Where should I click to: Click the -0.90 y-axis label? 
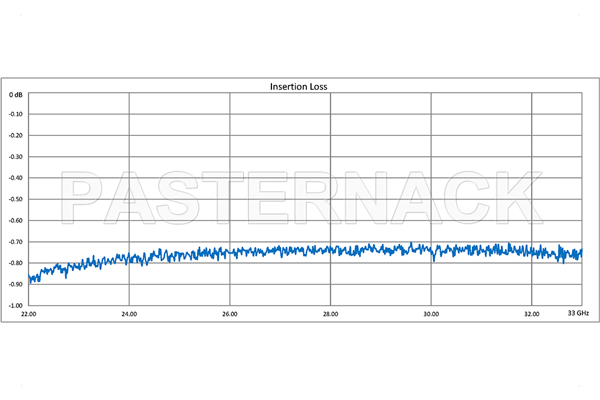click(x=16, y=284)
